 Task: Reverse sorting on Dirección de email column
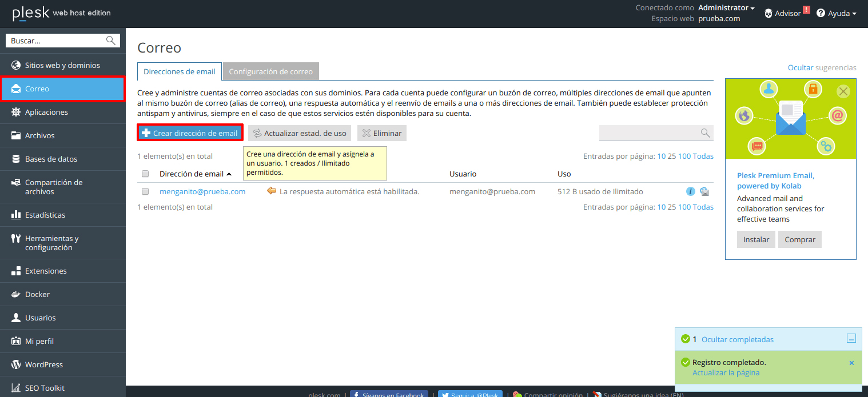coord(197,174)
